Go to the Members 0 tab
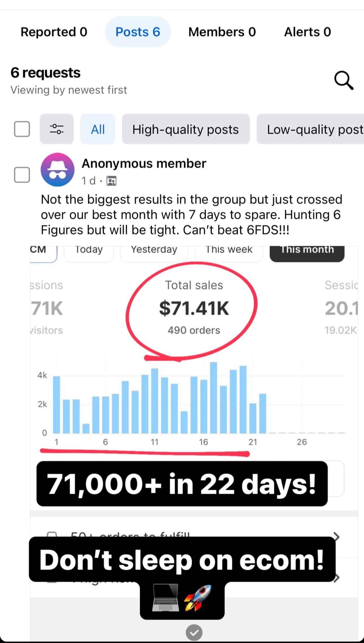Screen dimensions: 364x643 click(x=222, y=32)
